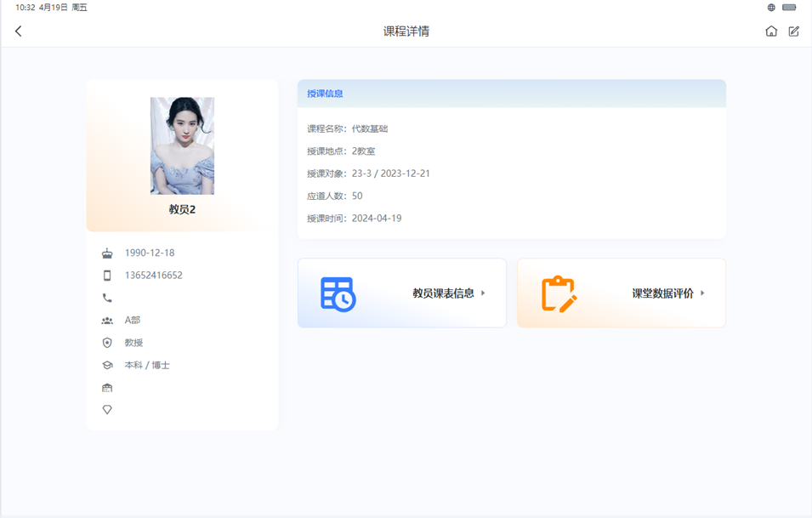812x518 pixels.
Task: Click the page title 课程详情
Action: [406, 31]
